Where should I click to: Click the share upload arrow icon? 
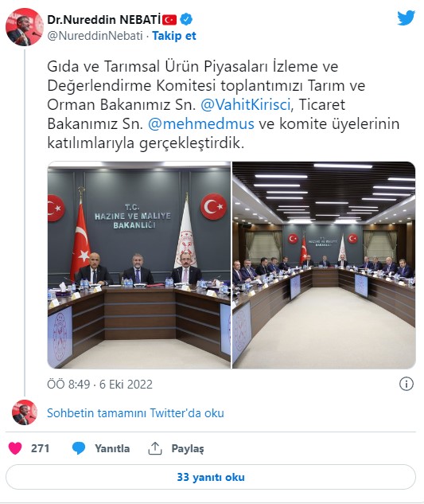tap(155, 448)
